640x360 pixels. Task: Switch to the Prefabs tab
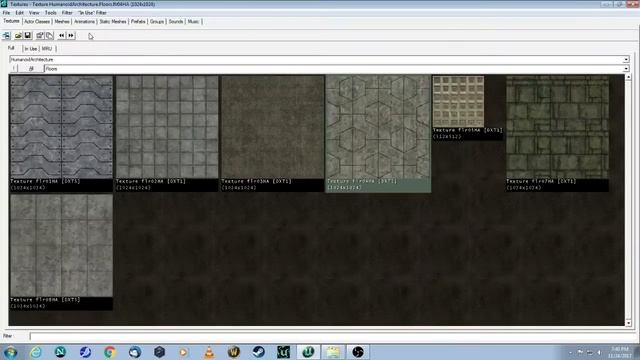(x=138, y=22)
